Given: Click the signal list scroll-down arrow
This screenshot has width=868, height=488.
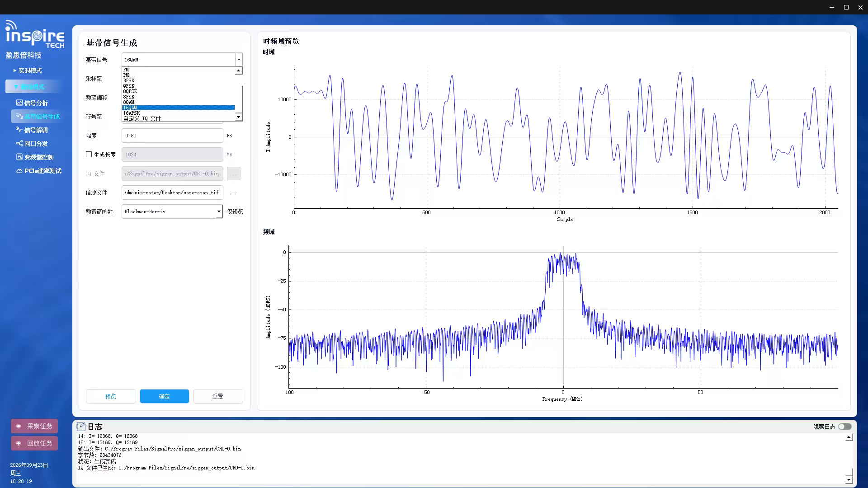Looking at the screenshot, I should (x=239, y=117).
